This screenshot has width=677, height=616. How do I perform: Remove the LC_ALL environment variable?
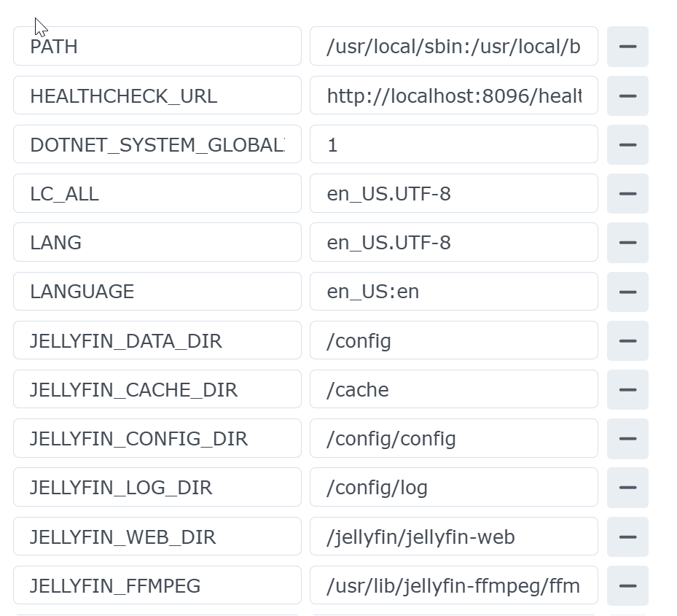(627, 194)
